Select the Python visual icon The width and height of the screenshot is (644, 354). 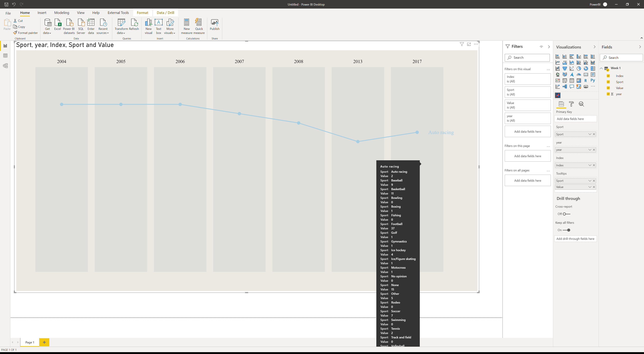(x=593, y=81)
